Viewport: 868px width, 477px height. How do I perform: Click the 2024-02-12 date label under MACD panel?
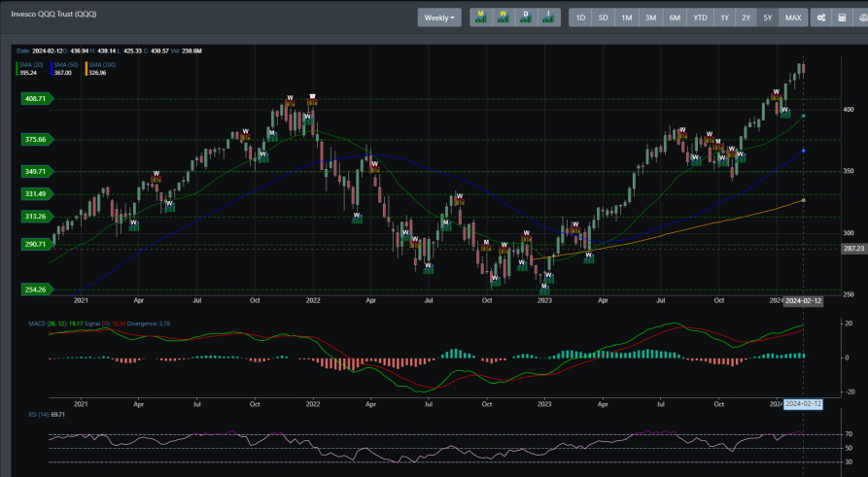click(x=803, y=404)
